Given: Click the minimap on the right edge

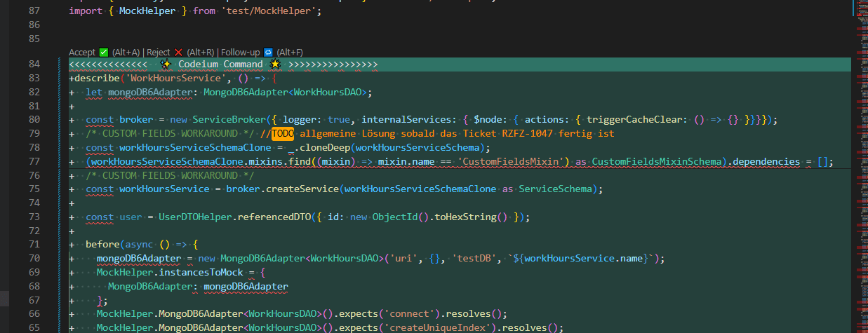Looking at the screenshot, I should click(x=860, y=140).
